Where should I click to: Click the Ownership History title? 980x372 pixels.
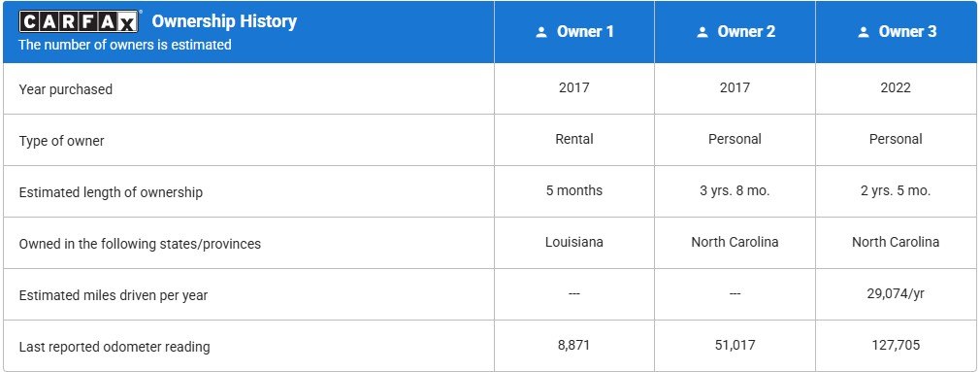(x=224, y=21)
